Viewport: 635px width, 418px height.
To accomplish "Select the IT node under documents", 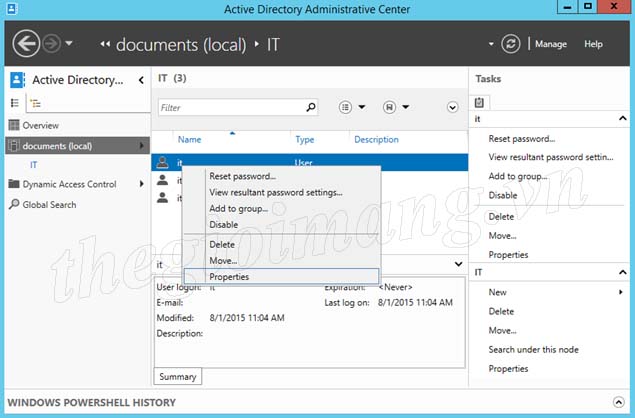I will 34,165.
